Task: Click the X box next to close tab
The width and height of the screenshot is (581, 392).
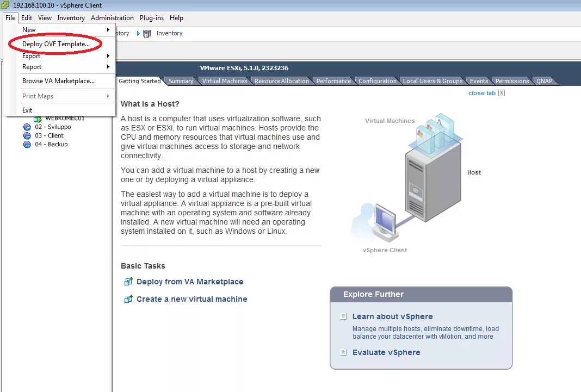Action: coord(502,93)
